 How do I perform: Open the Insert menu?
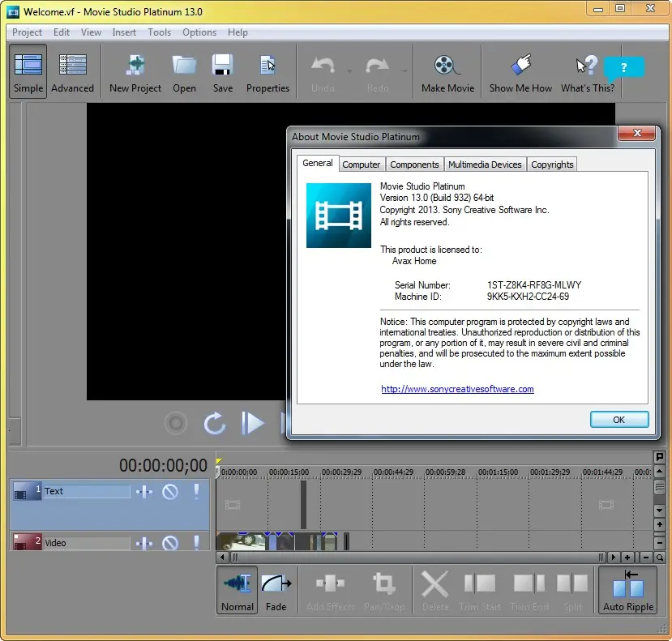(x=124, y=32)
